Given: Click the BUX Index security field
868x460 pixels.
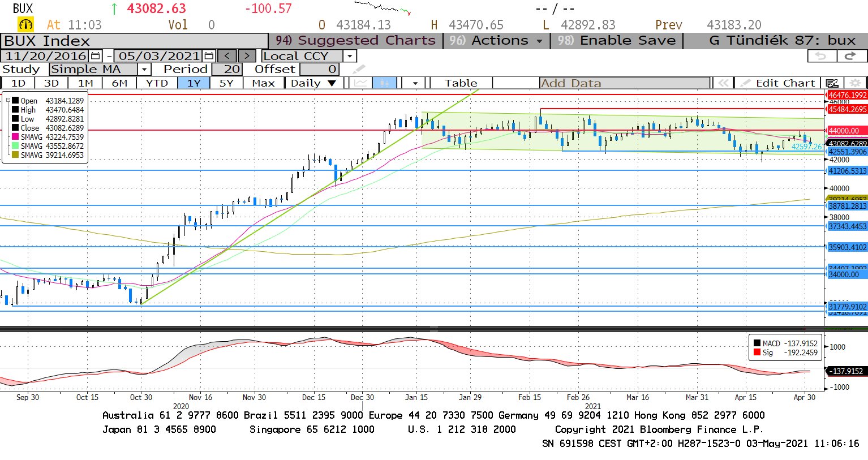Looking at the screenshot, I should [x=134, y=41].
